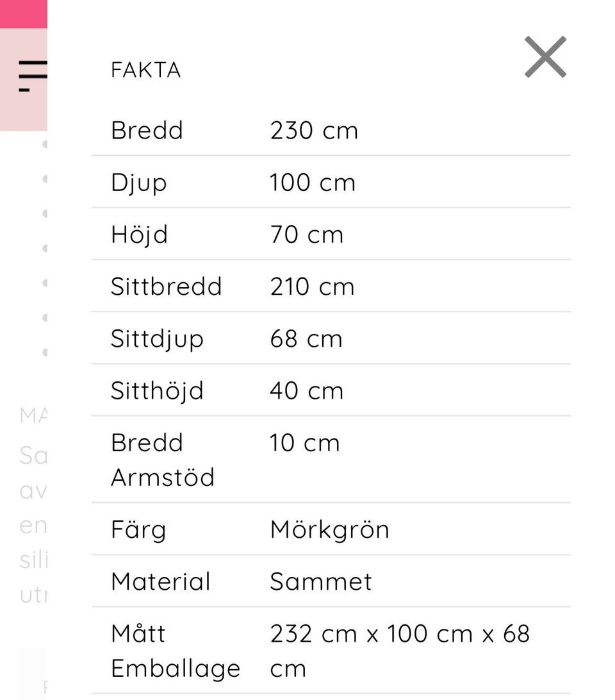This screenshot has height=700, width=615.
Task: Select the Sittdjup row label
Action: (157, 338)
